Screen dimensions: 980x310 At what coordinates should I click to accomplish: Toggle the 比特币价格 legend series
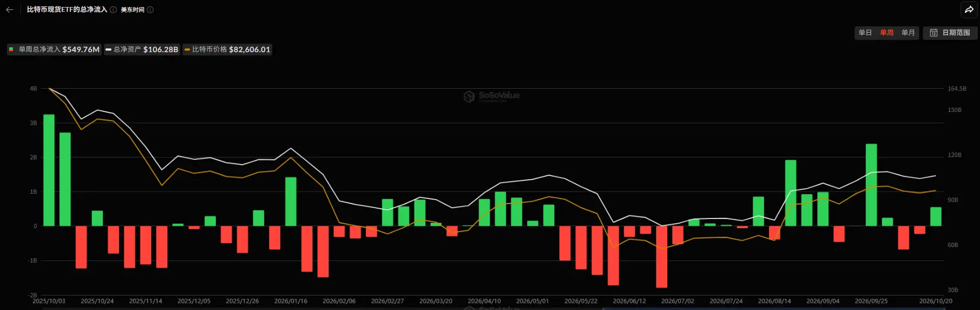[x=227, y=50]
